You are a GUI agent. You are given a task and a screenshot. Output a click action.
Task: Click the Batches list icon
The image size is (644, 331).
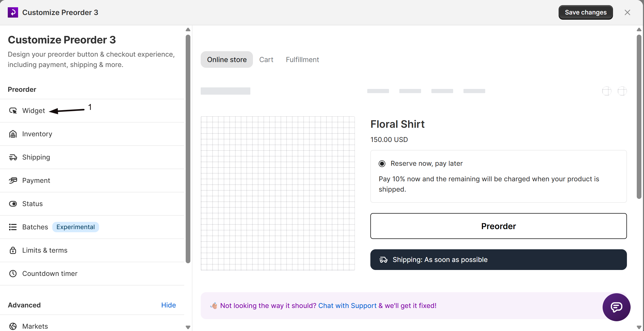(x=13, y=227)
